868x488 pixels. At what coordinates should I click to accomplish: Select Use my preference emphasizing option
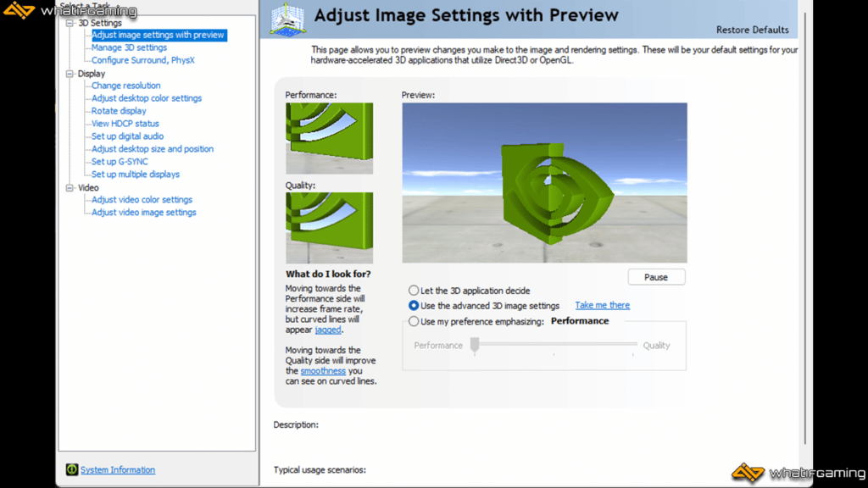coord(414,322)
